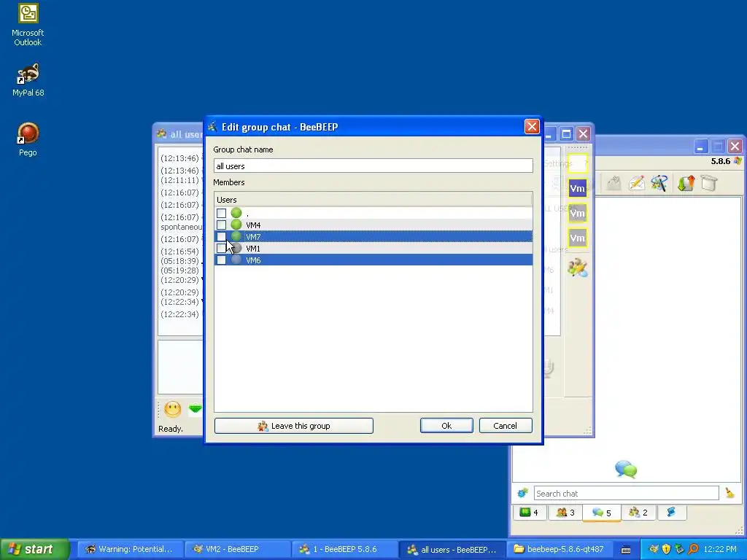
Task: Select the Pego desktop icon
Action: (x=28, y=139)
